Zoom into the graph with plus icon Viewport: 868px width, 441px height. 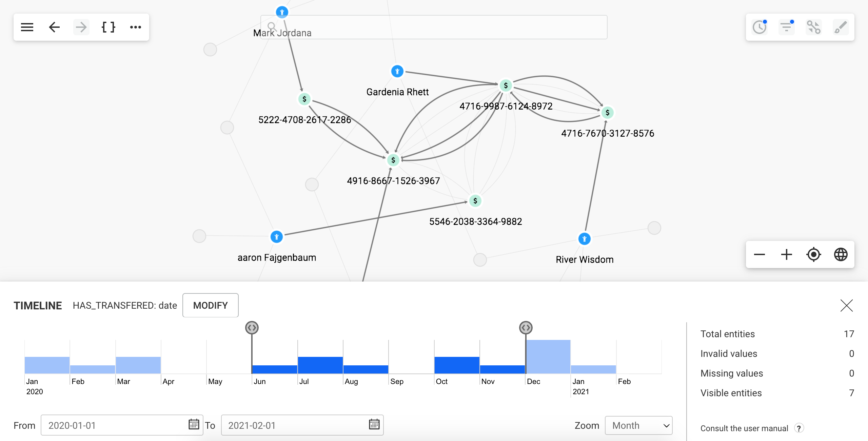pyautogui.click(x=786, y=254)
